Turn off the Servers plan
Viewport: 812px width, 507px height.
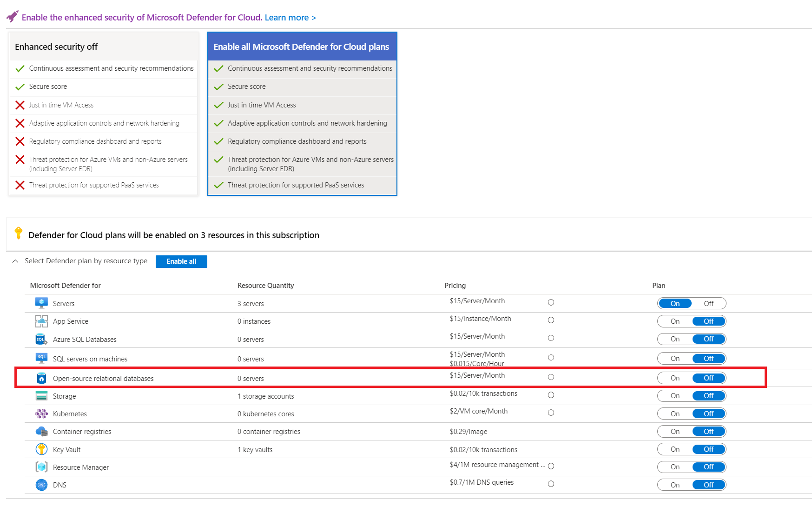(x=708, y=303)
